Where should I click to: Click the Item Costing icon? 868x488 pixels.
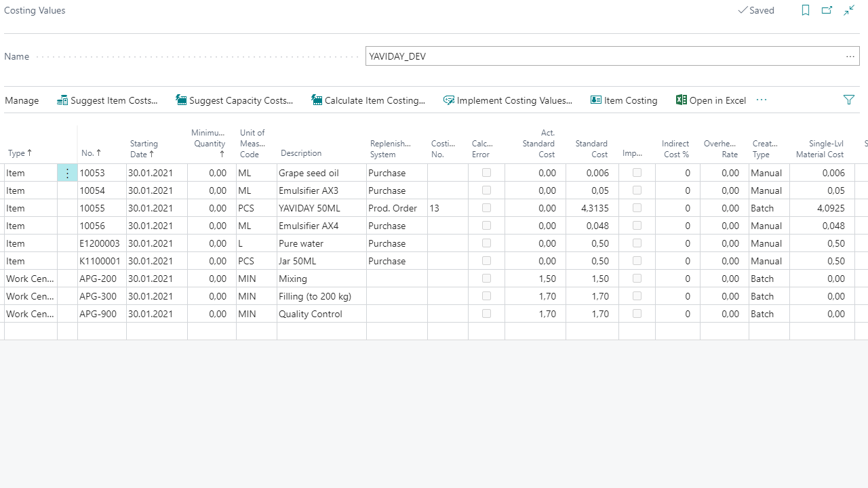point(596,100)
